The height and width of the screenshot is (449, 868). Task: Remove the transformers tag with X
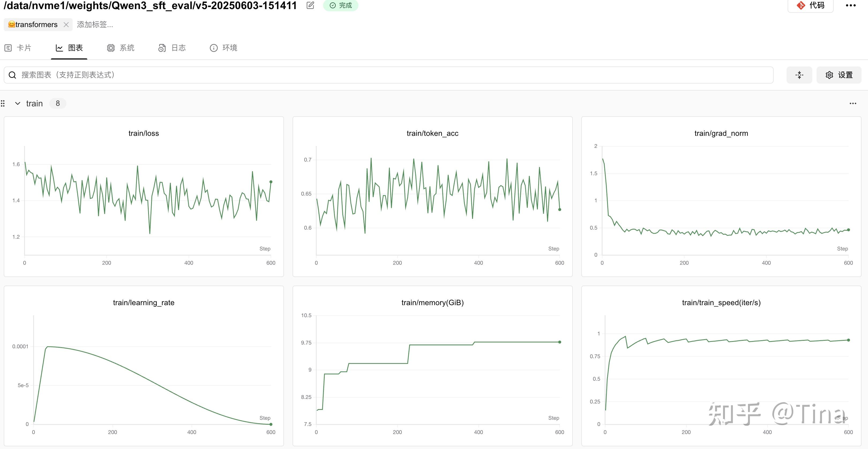(66, 25)
